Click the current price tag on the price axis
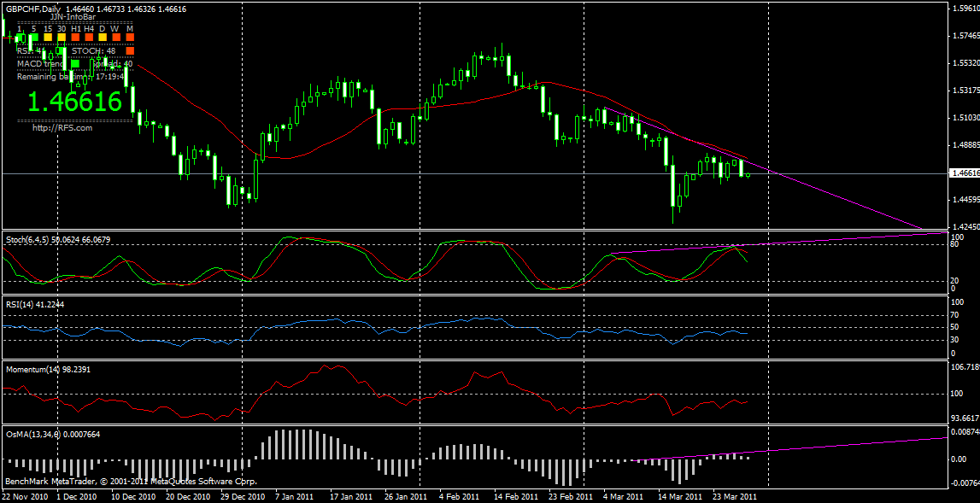 point(964,173)
